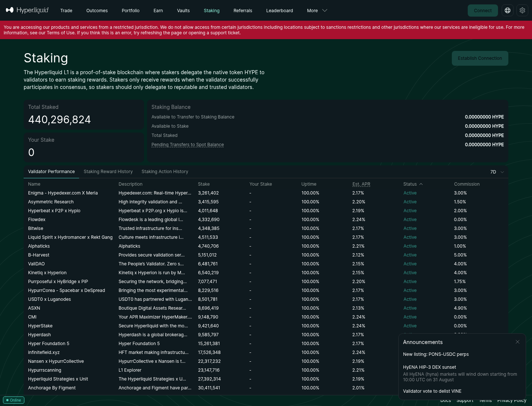Image resolution: width=532 pixels, height=406 pixels.
Task: Open the 7D time range dropdown
Action: click(x=497, y=172)
